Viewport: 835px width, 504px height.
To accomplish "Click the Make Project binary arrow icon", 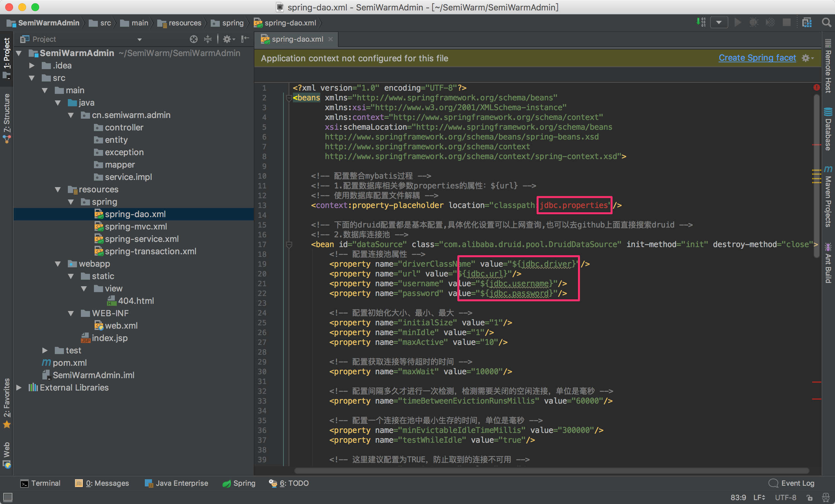I will (x=701, y=22).
